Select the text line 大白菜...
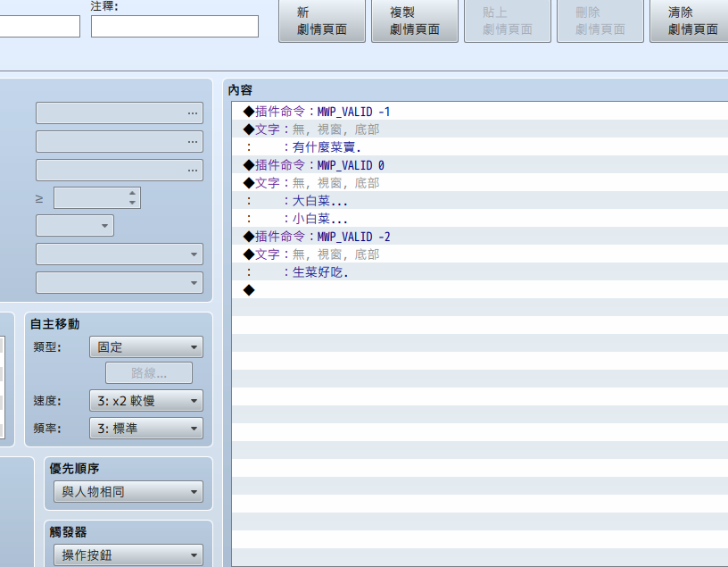The image size is (728, 567). 480,201
